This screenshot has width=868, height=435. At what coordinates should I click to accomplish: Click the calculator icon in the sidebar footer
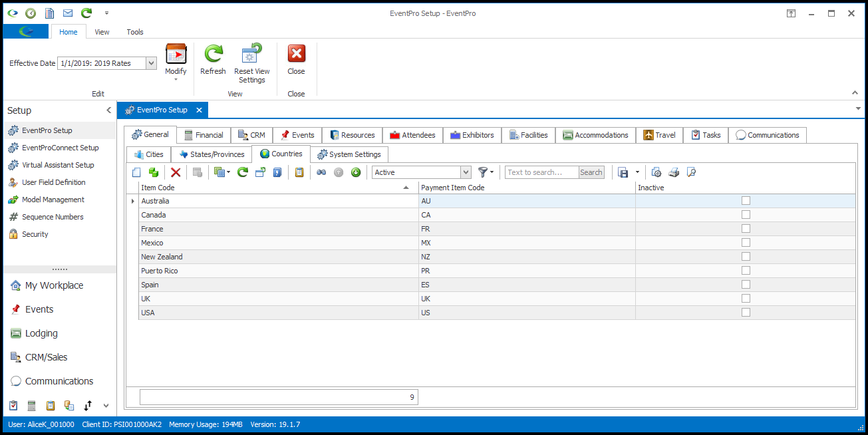tap(31, 405)
